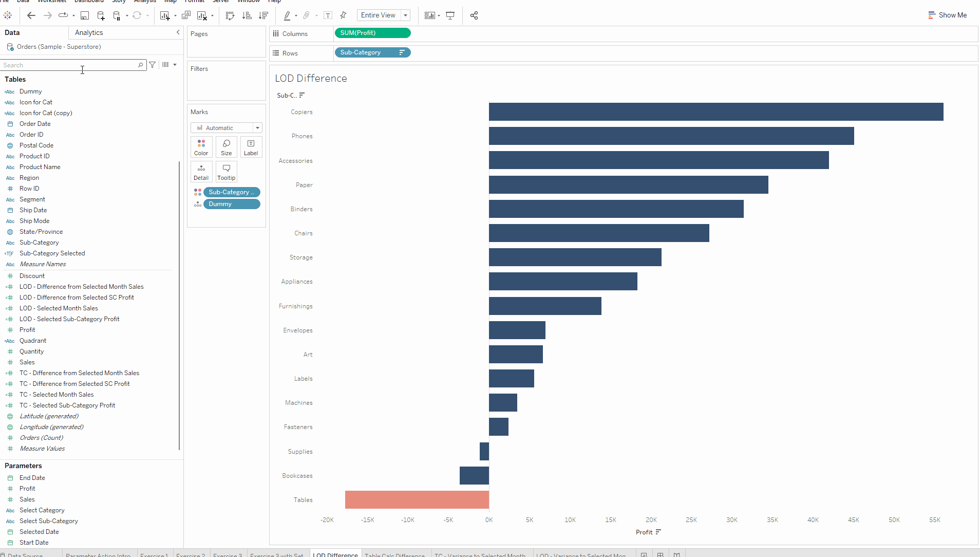
Task: Click the Pause Auto Updates icon
Action: click(x=117, y=15)
